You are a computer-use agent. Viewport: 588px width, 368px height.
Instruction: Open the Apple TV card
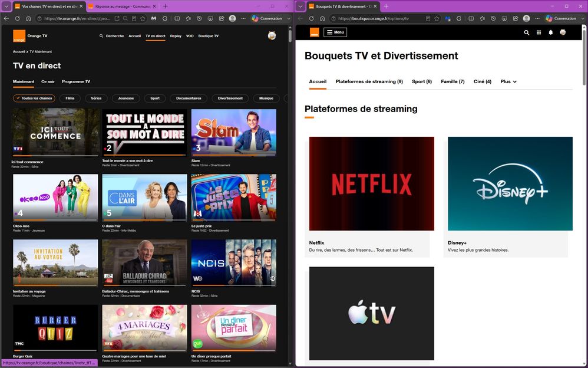[x=372, y=314]
